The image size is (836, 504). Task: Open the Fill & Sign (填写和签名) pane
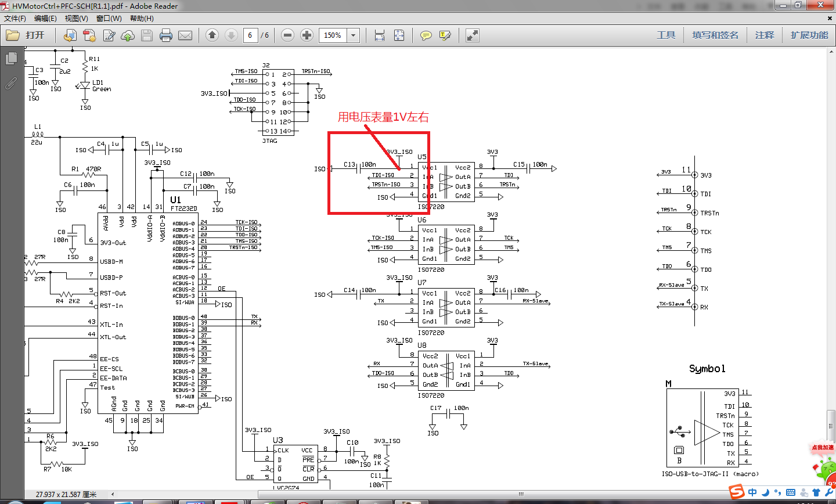coord(715,35)
